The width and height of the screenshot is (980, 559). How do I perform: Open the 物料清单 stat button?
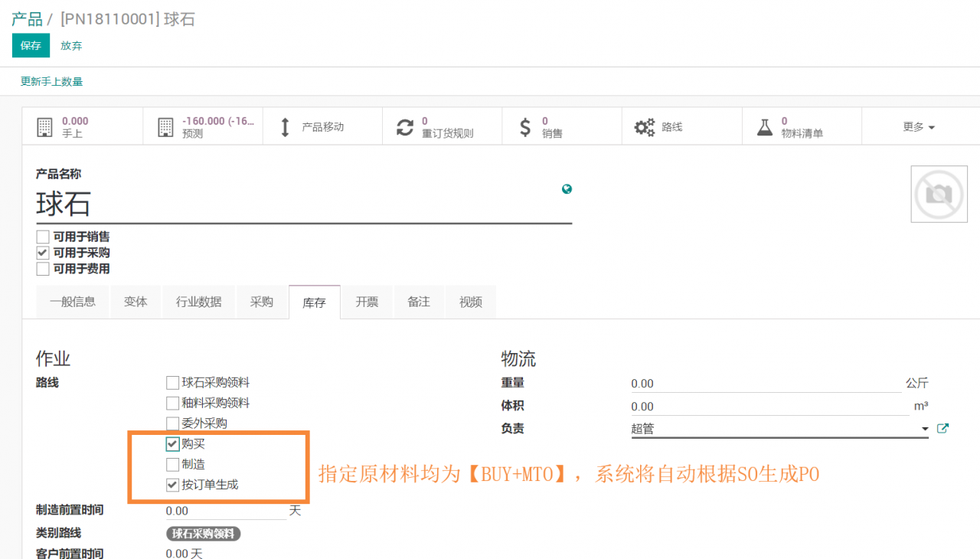802,127
